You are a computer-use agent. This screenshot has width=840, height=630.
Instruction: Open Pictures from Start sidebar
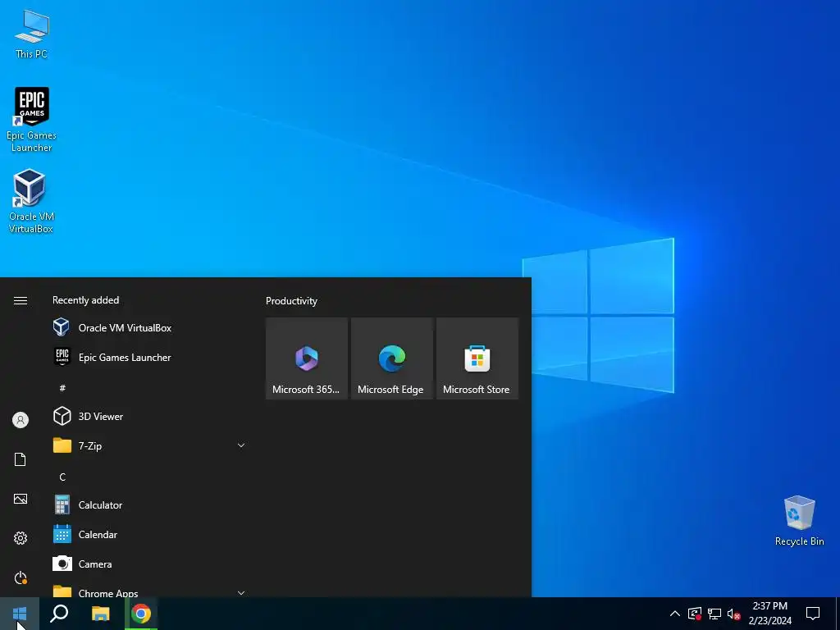coord(21,499)
